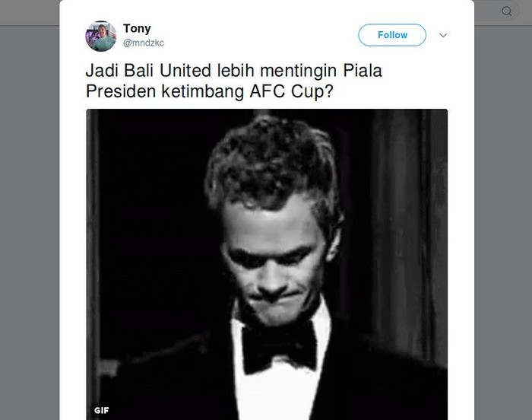Image resolution: width=532 pixels, height=420 pixels.
Task: Click the white area beside Tony's name
Action: coord(255,35)
